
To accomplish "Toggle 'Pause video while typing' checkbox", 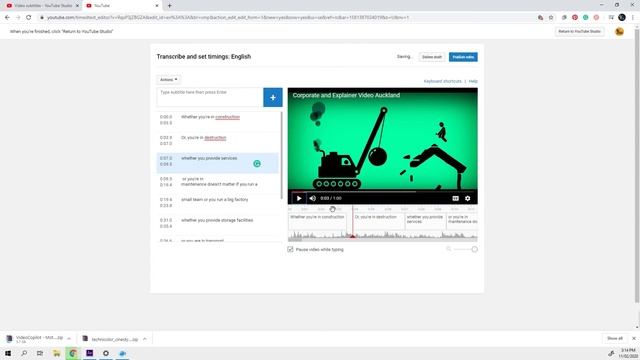I will (x=290, y=249).
